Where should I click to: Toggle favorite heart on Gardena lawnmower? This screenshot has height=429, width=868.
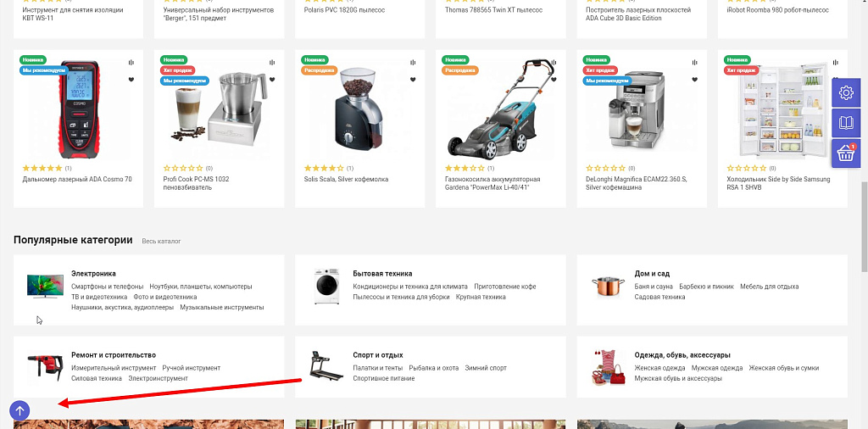[554, 80]
